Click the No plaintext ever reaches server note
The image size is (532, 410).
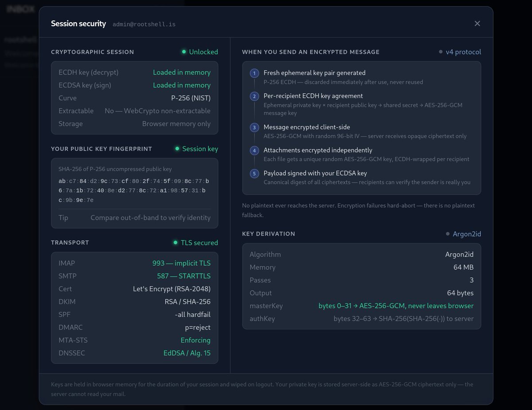pyautogui.click(x=358, y=210)
